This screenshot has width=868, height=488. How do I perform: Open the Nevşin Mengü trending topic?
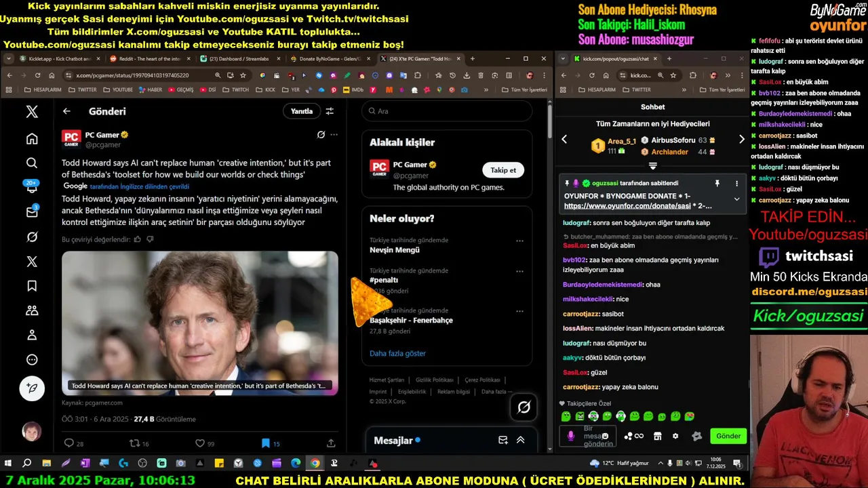[x=395, y=250]
